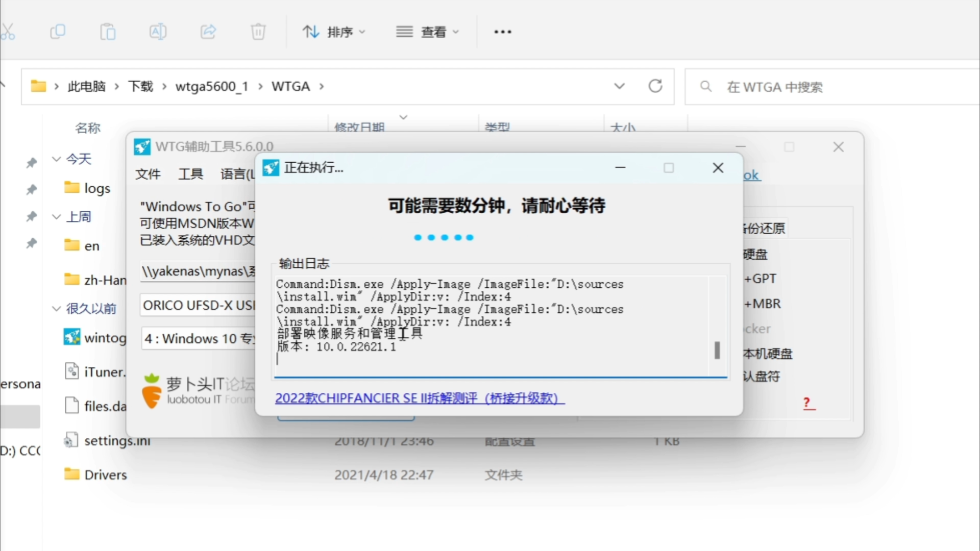Close the WTG辅助工具 main window
Viewport: 980px width, 551px height.
839,147
